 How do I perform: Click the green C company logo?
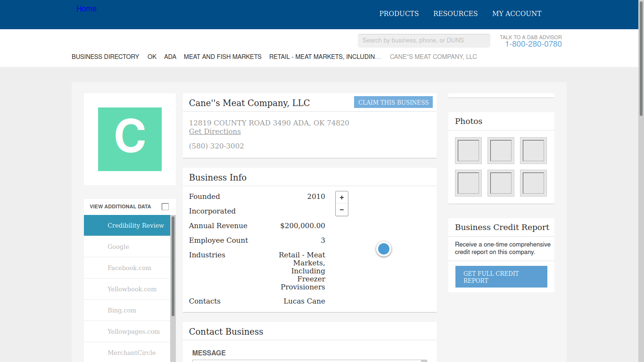pyautogui.click(x=130, y=139)
